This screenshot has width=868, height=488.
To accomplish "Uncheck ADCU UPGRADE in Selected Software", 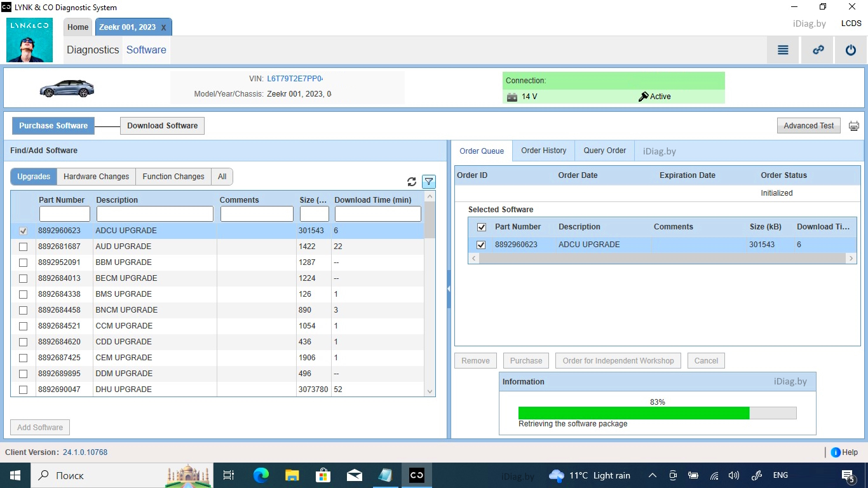I will coord(481,245).
